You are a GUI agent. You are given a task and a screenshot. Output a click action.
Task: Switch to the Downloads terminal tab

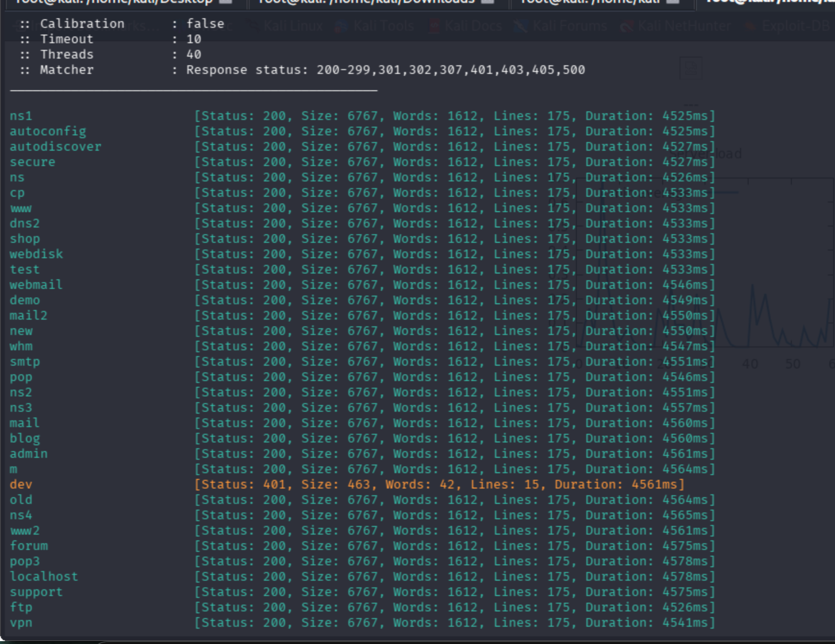pyautogui.click(x=367, y=2)
